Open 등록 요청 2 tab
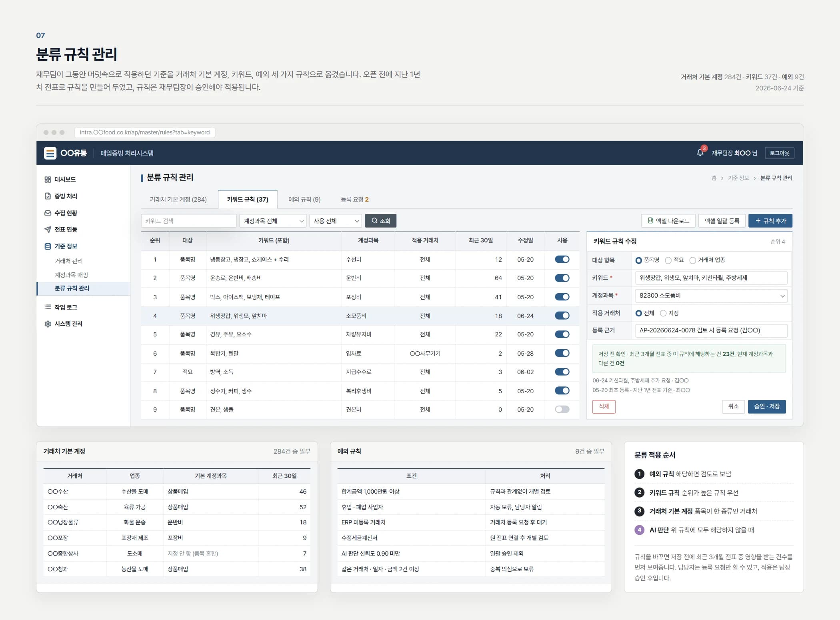The height and width of the screenshot is (620, 840). coord(354,199)
